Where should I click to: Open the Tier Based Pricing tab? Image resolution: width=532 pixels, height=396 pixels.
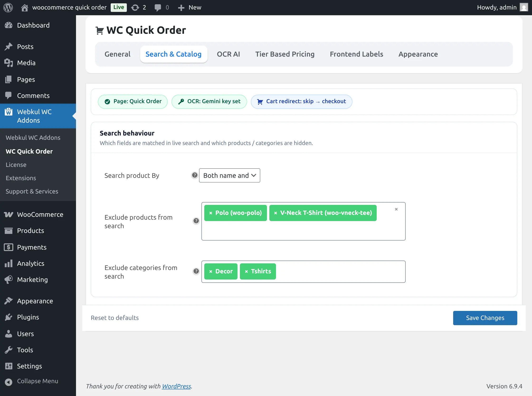[x=285, y=54]
